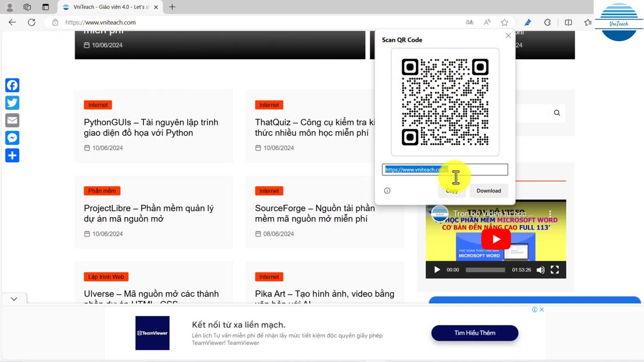Reload the current page
Screen dimensions: 644x362
[x=31, y=22]
